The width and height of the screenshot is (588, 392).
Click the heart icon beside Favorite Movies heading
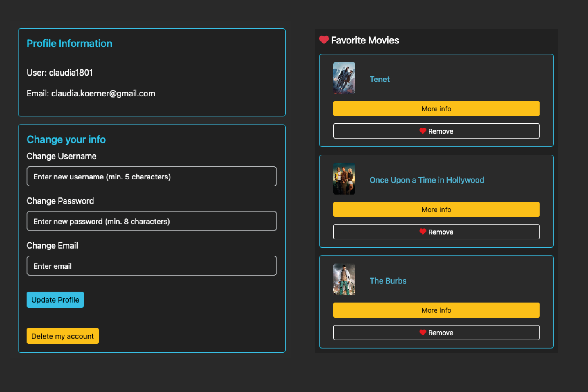click(324, 40)
